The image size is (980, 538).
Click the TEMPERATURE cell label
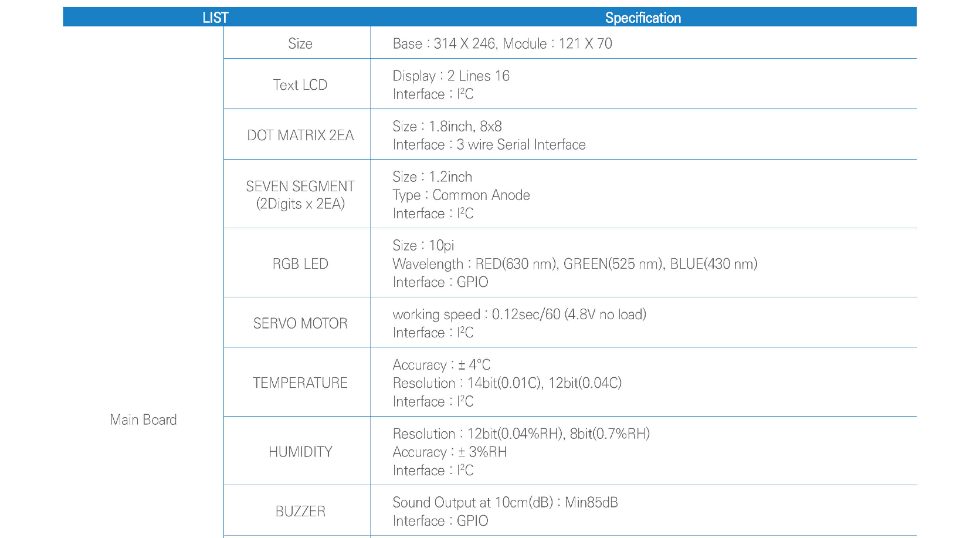(300, 383)
